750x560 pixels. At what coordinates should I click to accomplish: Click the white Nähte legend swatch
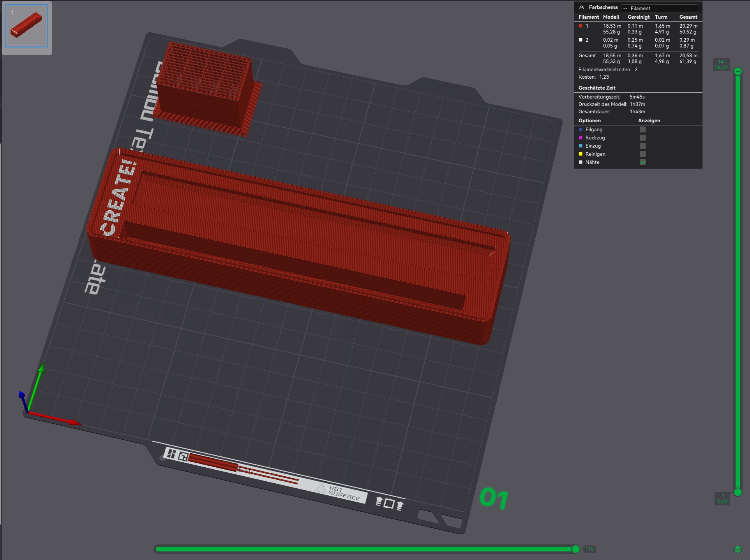pos(581,162)
